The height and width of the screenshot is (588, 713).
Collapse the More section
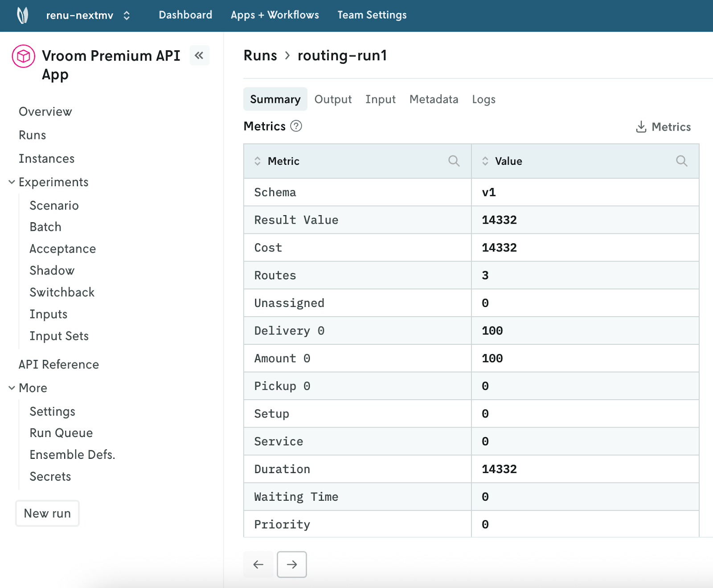pos(12,388)
